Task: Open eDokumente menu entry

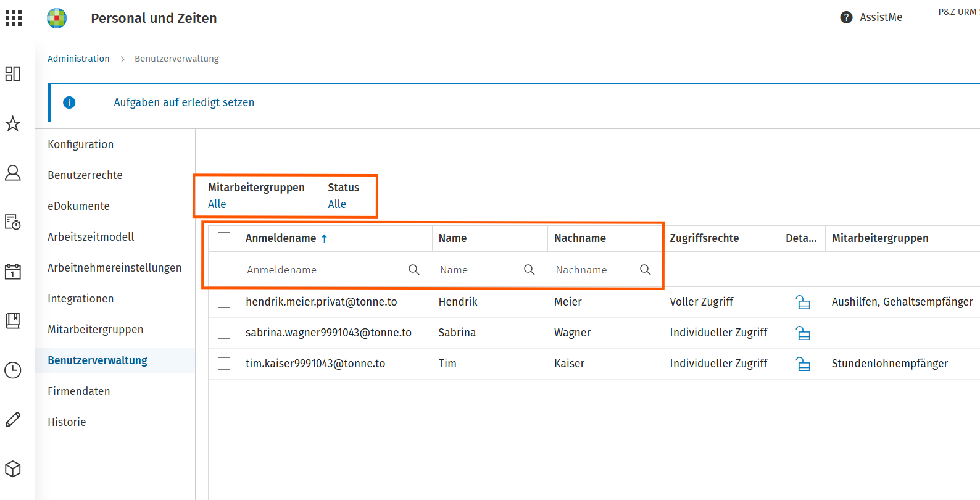Action: [x=78, y=206]
